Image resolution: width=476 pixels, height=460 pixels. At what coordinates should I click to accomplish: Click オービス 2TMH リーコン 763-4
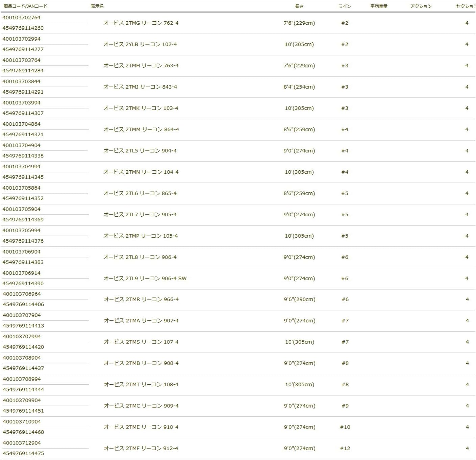click(x=141, y=66)
